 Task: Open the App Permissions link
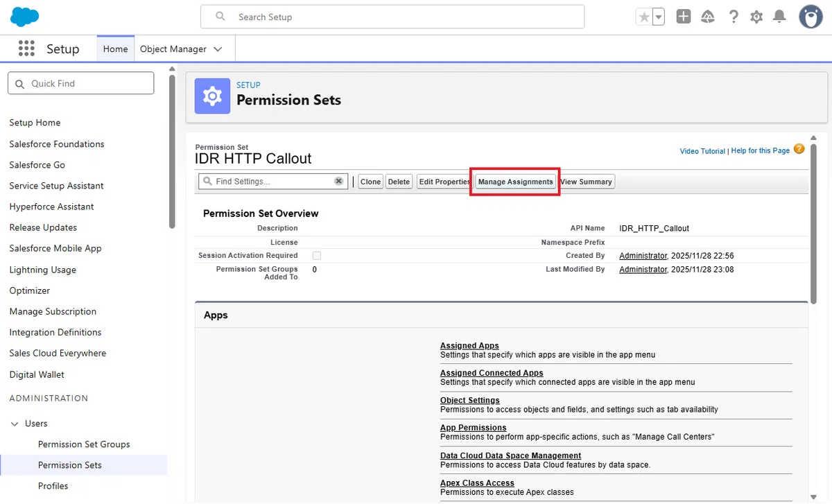pyautogui.click(x=474, y=428)
